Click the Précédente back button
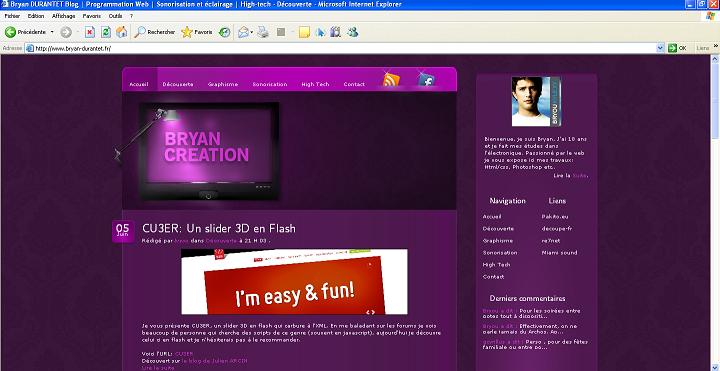Viewport: 720px width, 371px height. (x=25, y=32)
